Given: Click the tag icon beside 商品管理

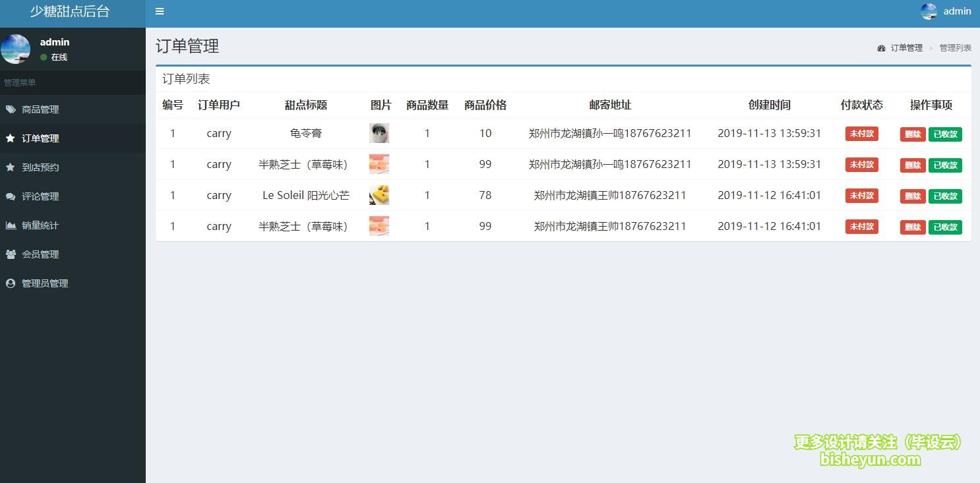Looking at the screenshot, I should coord(11,109).
